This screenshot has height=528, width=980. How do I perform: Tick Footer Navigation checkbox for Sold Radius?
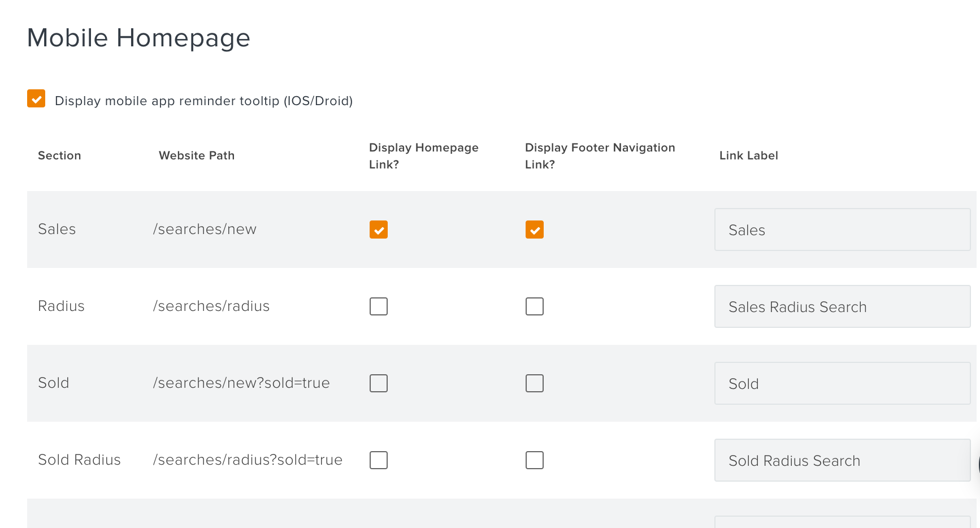[535, 460]
